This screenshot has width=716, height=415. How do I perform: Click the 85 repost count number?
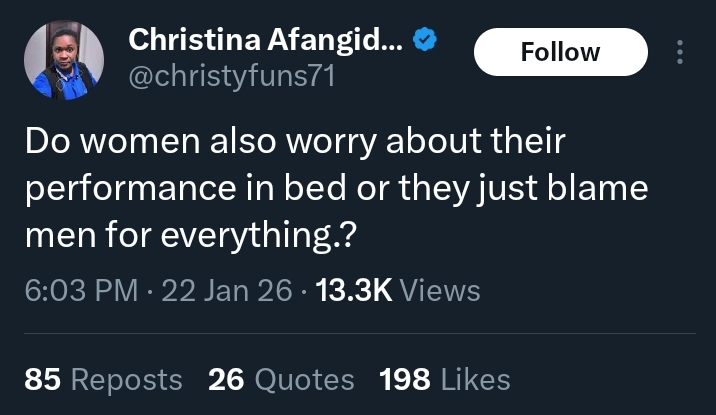coord(41,380)
